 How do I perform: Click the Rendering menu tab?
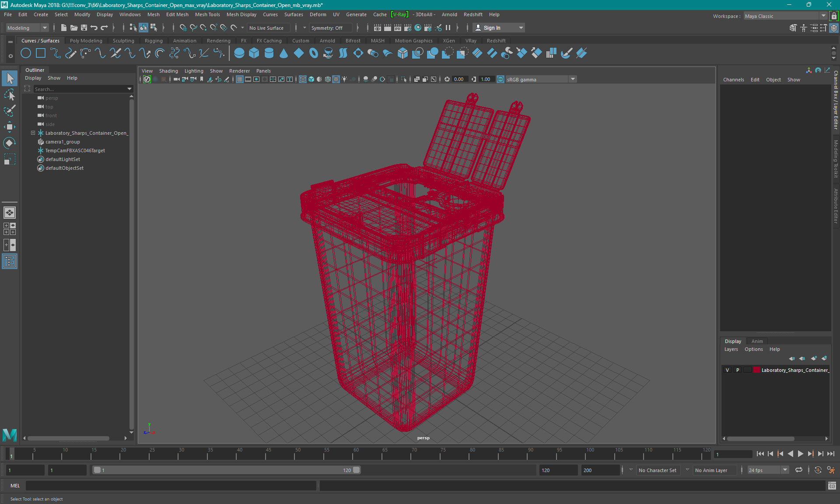coord(218,40)
